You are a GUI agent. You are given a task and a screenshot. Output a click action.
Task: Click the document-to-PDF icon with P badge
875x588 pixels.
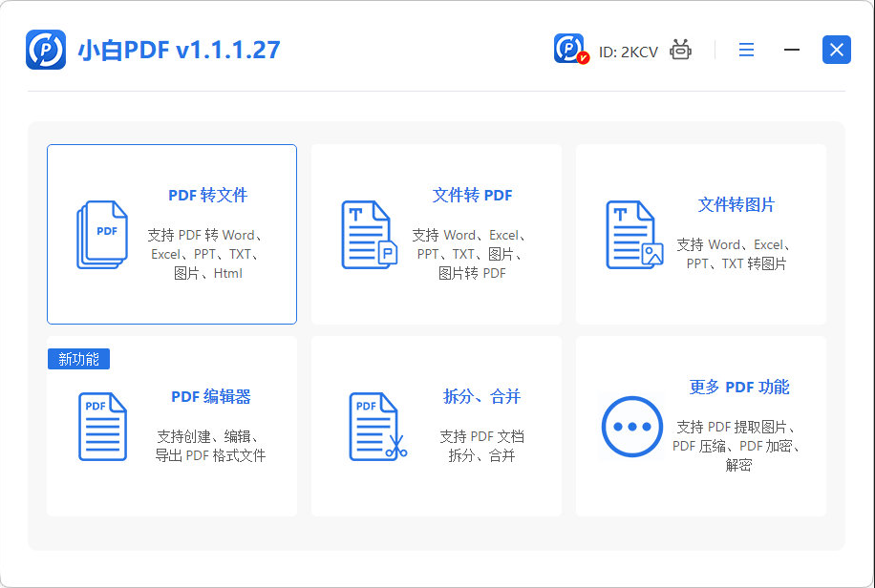pyautogui.click(x=369, y=235)
